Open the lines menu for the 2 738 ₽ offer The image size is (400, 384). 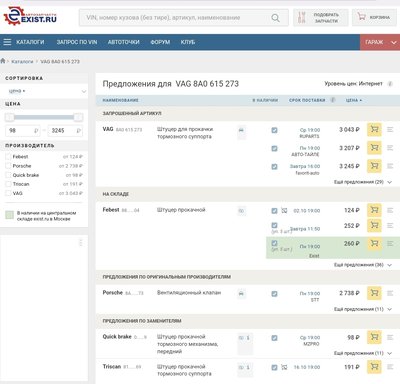[x=390, y=293]
